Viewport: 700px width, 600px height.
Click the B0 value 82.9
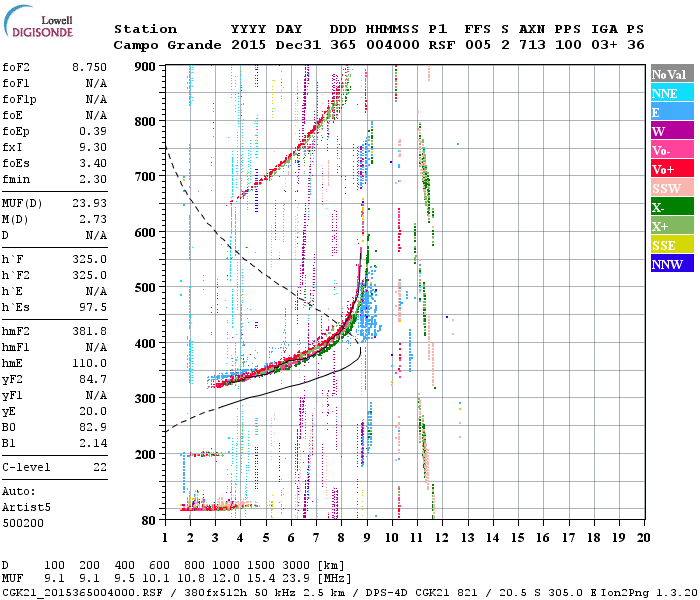(x=93, y=428)
